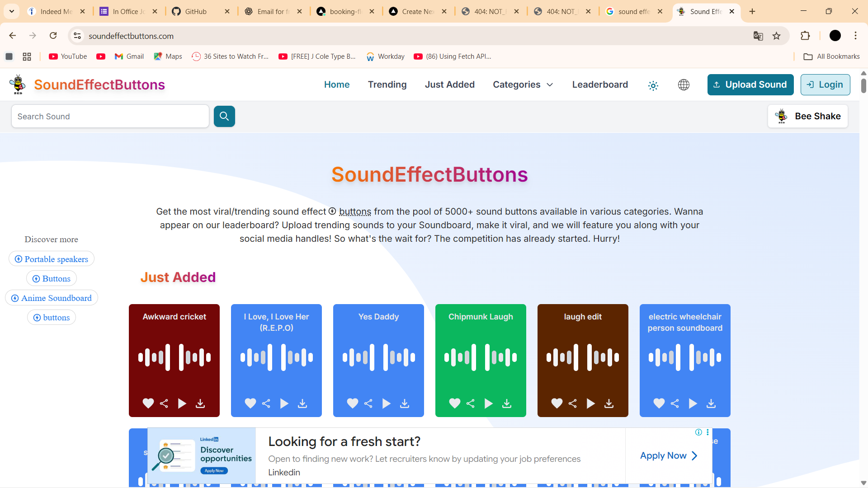
Task: Click the page vertical scrollbar thumb
Action: [x=863, y=86]
